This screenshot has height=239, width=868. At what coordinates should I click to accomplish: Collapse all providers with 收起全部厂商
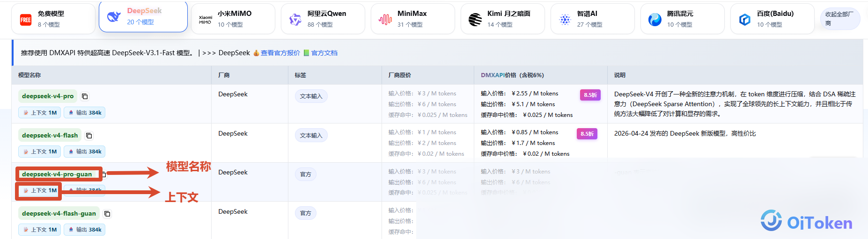click(x=840, y=19)
